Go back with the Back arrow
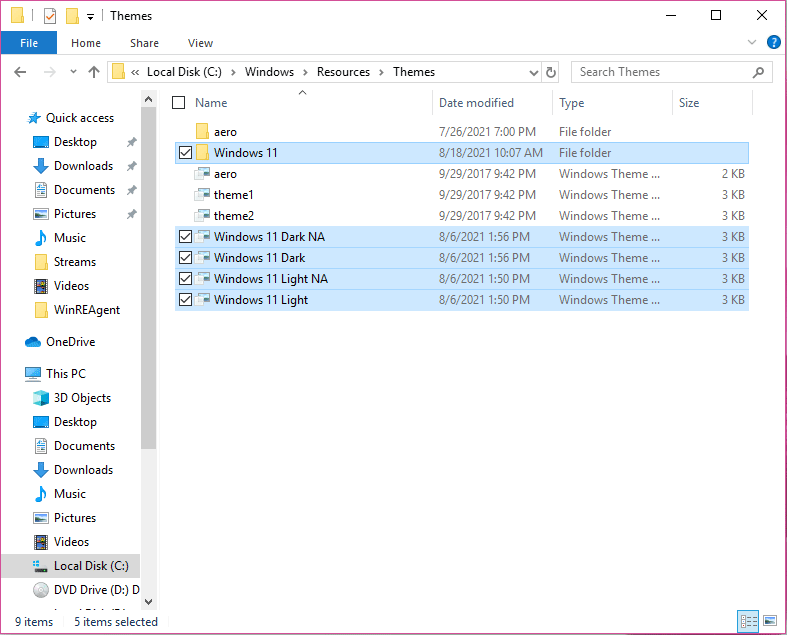 pos(20,72)
